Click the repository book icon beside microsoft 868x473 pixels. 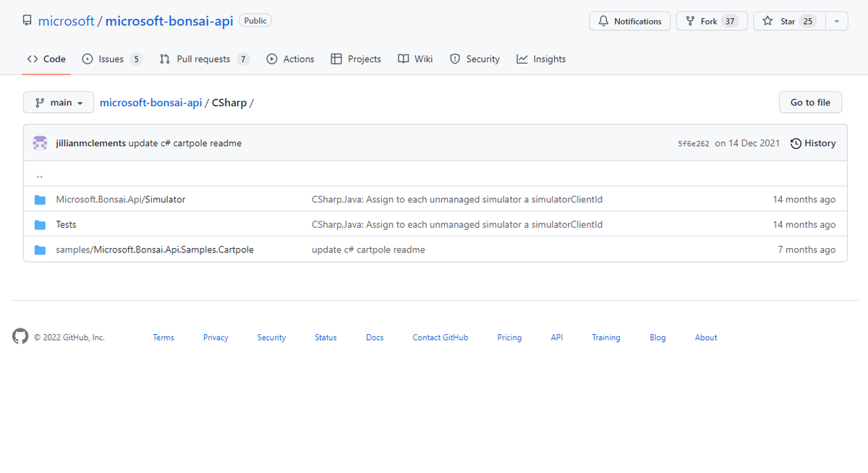pyautogui.click(x=27, y=21)
